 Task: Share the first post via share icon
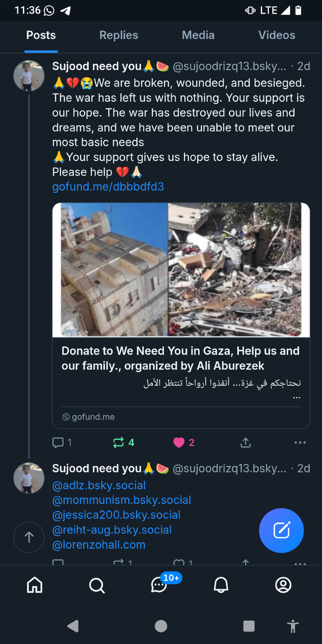245,442
